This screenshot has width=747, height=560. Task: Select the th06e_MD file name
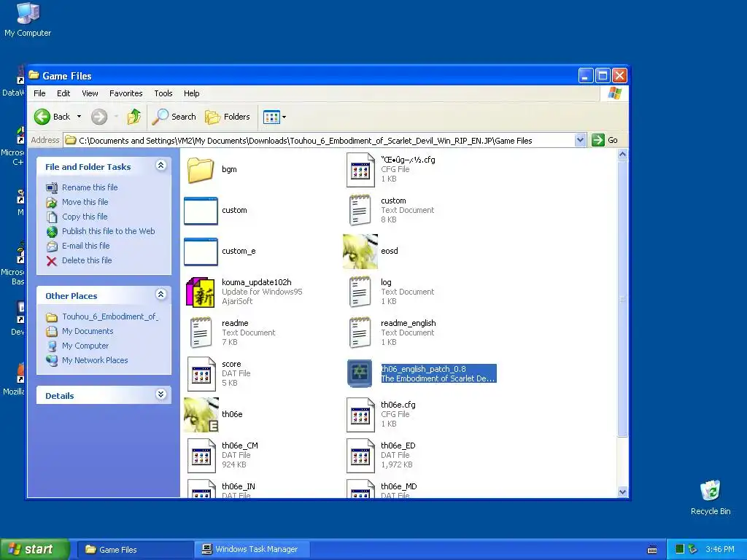(399, 486)
